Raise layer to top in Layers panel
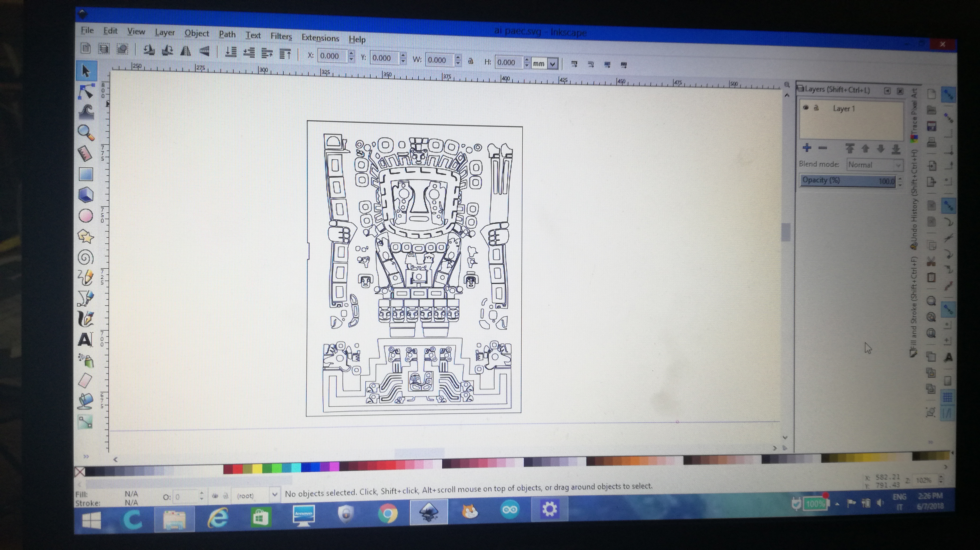This screenshot has width=980, height=550. point(849,148)
